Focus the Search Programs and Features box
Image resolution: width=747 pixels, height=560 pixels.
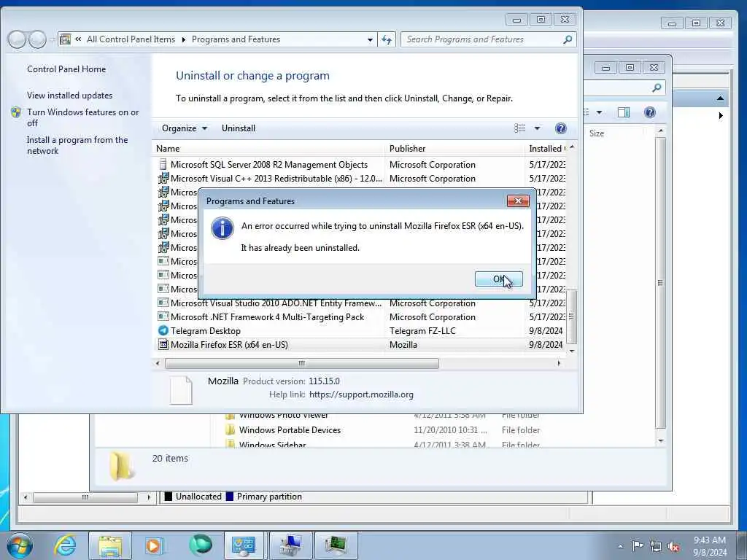click(481, 39)
